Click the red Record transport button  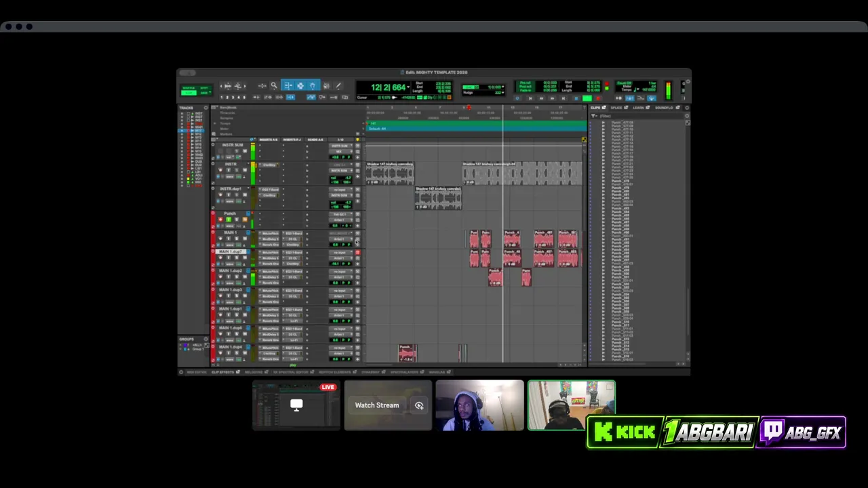tap(598, 98)
